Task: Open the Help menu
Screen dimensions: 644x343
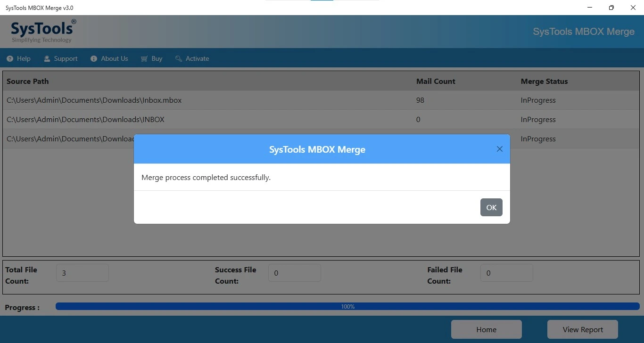Action: click(x=19, y=59)
